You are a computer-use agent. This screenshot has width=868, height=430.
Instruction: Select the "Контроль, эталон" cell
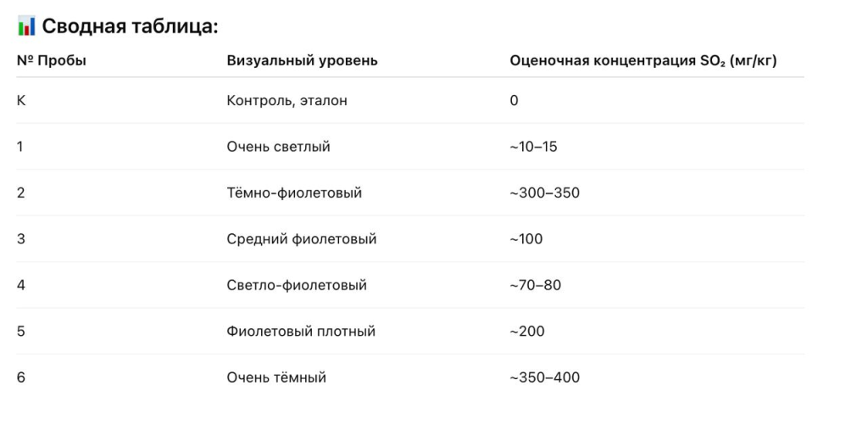pos(287,101)
